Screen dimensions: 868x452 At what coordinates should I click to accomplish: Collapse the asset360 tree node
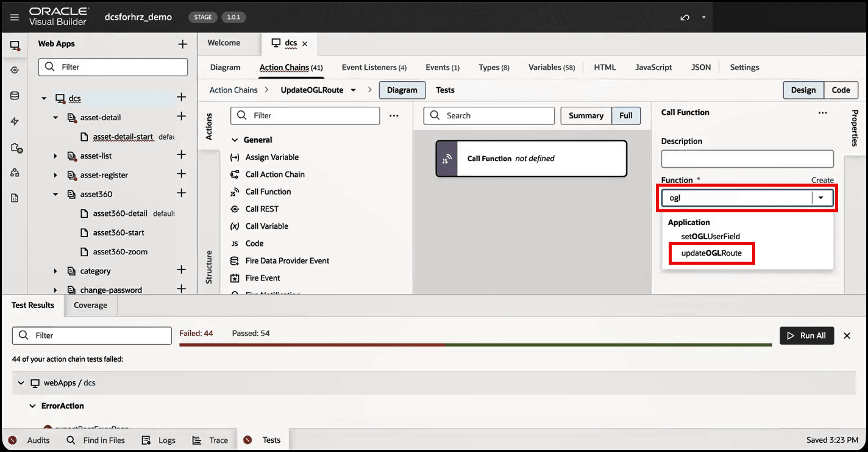[x=55, y=194]
